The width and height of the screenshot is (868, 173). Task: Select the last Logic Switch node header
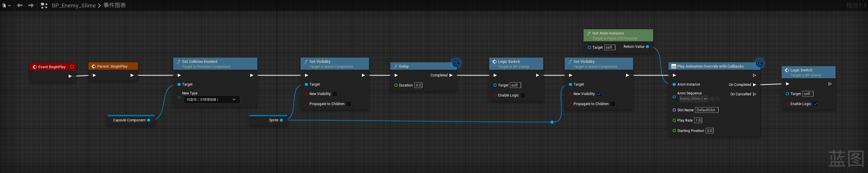pos(808,72)
